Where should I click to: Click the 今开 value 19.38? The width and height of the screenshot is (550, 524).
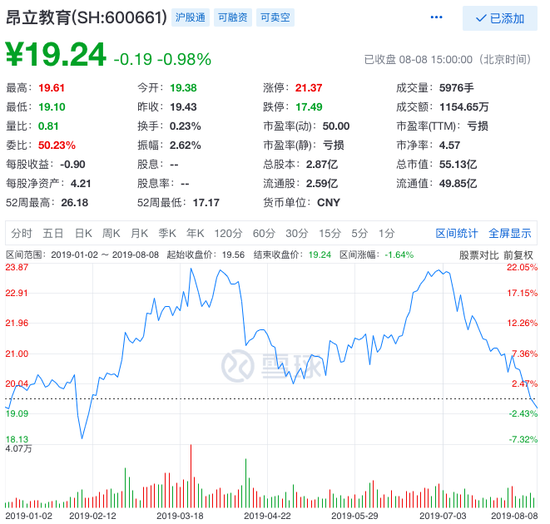183,88
